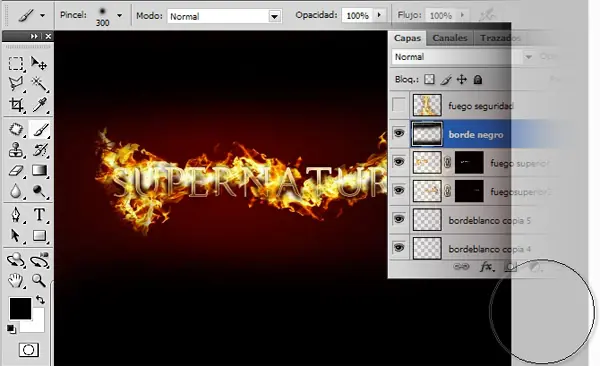Select the Pen tool
The height and width of the screenshot is (366, 600).
(16, 215)
